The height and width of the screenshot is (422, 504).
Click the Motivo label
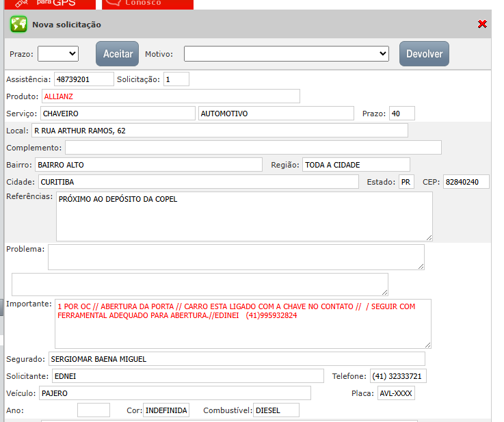(159, 54)
